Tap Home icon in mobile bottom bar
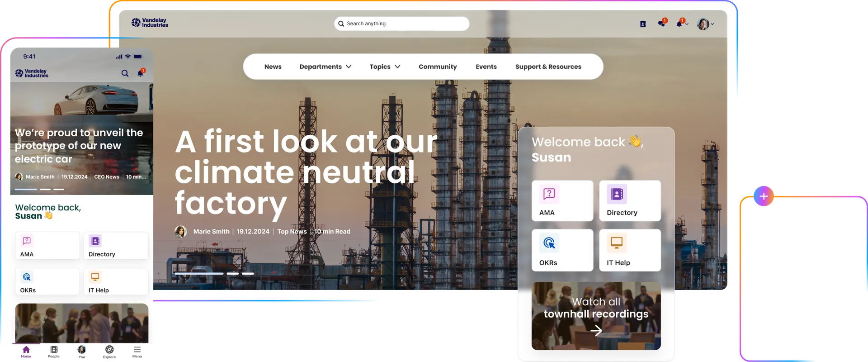 tap(26, 352)
